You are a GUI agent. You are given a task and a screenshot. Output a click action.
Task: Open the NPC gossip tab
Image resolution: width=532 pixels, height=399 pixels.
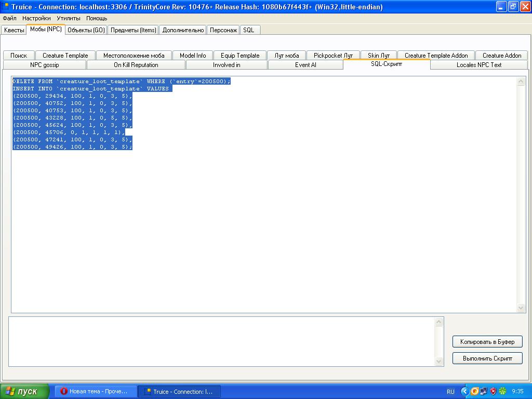[x=45, y=65]
